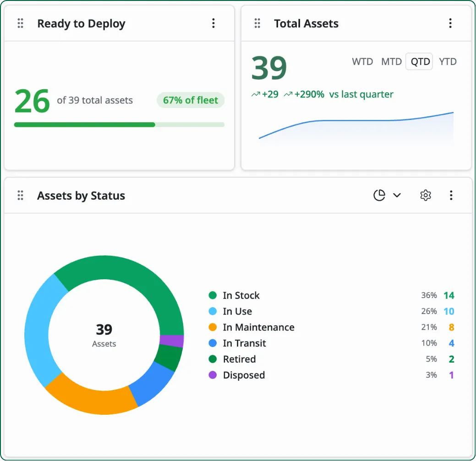
Task: Click the Retired legend label
Action: [239, 359]
